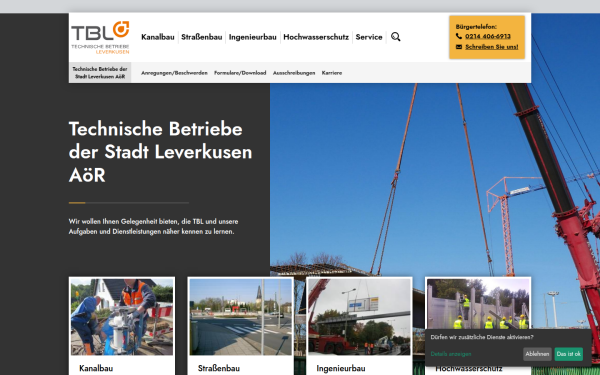Image resolution: width=600 pixels, height=375 pixels.
Task: Open Formulare/Download page
Action: 240,73
